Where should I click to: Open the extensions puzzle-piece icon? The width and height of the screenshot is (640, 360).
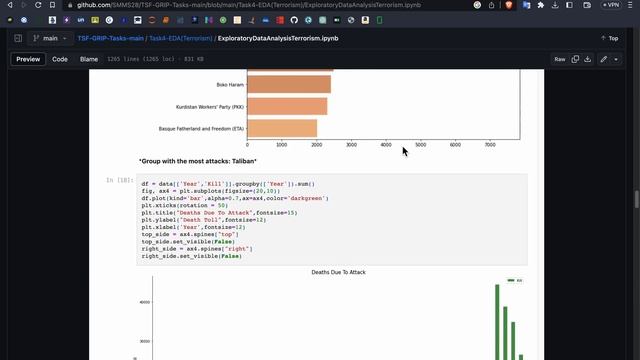point(541,5)
